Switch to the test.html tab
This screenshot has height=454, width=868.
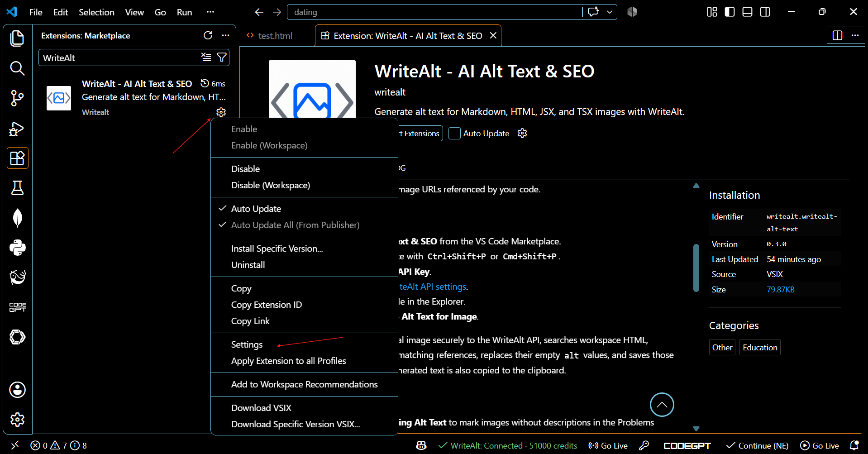pyautogui.click(x=275, y=36)
